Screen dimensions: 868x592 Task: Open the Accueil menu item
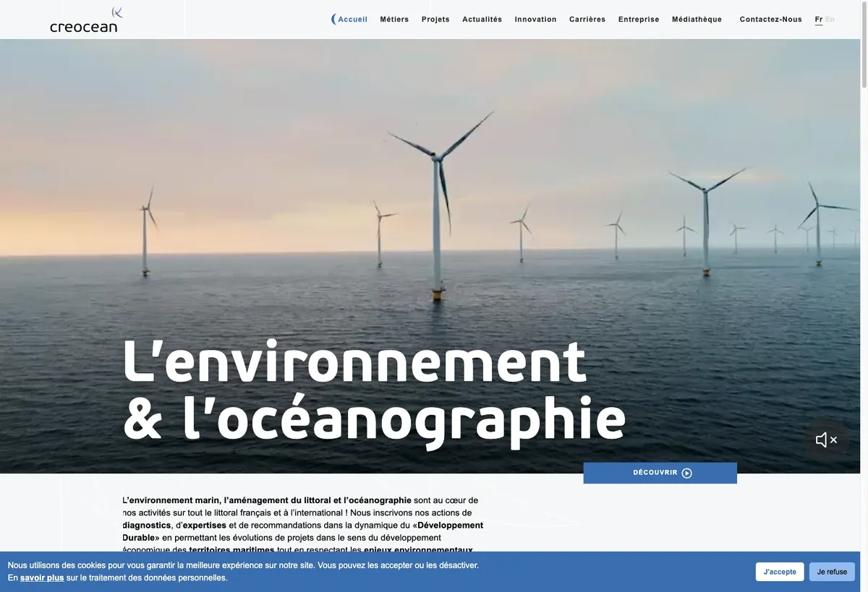(353, 20)
